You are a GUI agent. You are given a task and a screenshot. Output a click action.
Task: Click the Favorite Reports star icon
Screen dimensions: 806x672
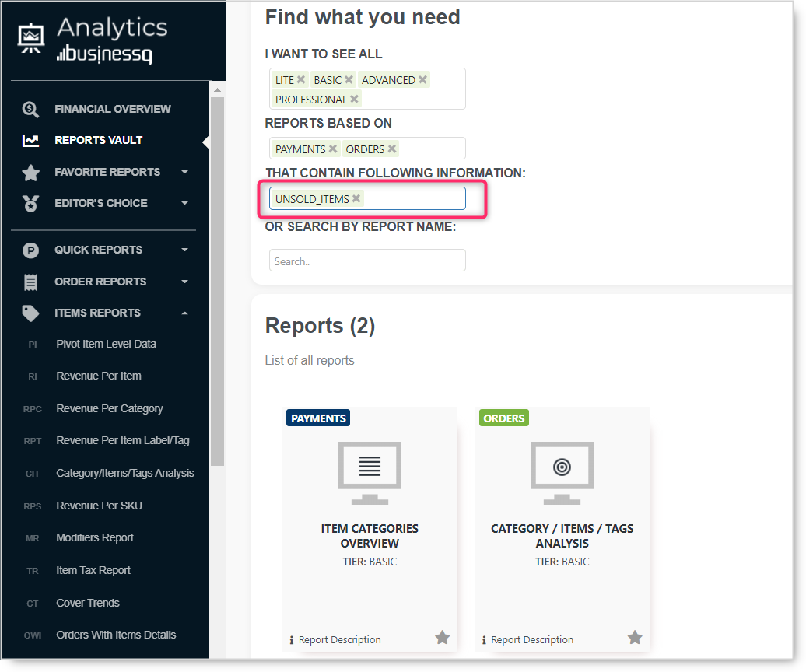click(x=30, y=173)
